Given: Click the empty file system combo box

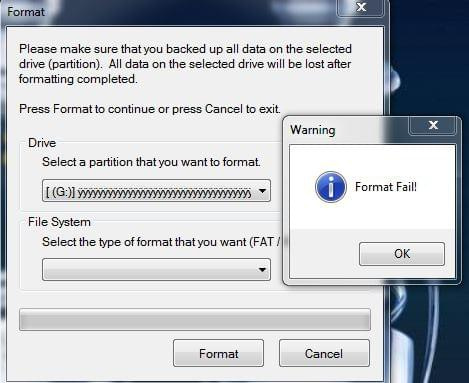Looking at the screenshot, I should point(156,269).
